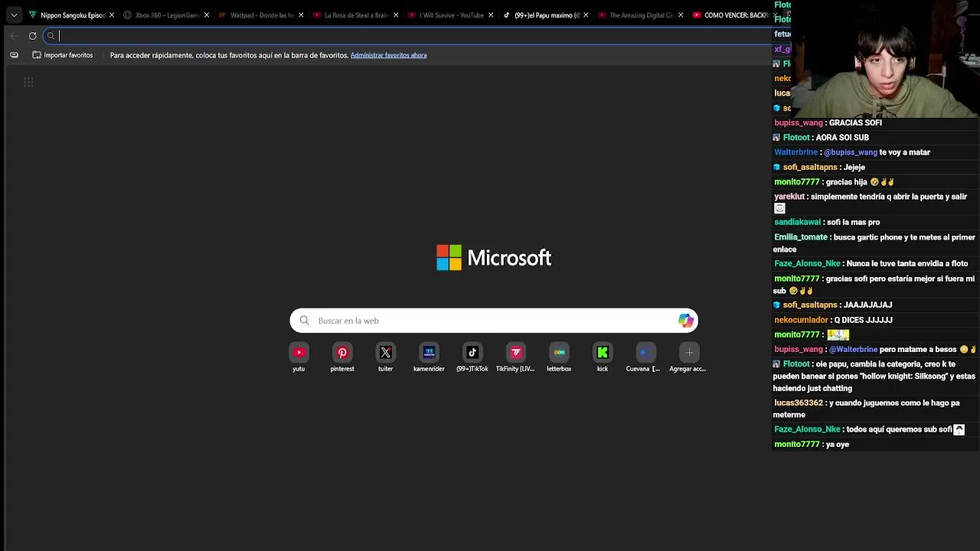Click the browser back arrow

[14, 36]
